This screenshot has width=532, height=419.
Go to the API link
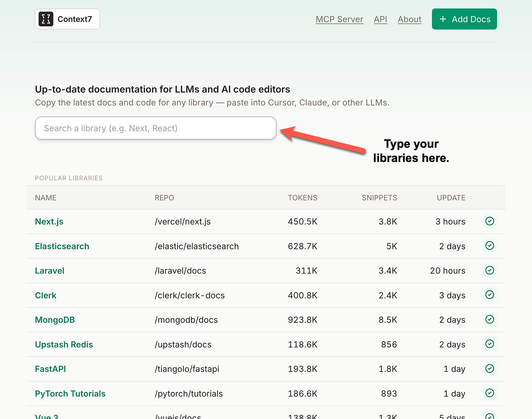380,19
